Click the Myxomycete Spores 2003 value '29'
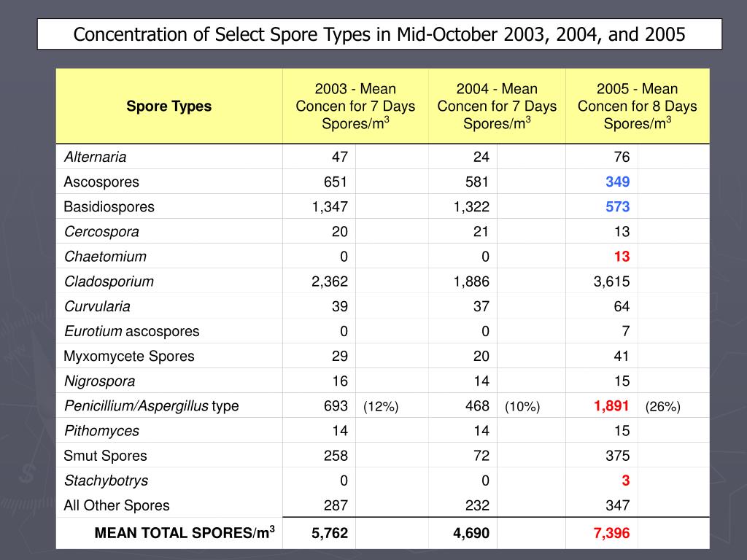This screenshot has height=560, width=747. pyautogui.click(x=340, y=356)
